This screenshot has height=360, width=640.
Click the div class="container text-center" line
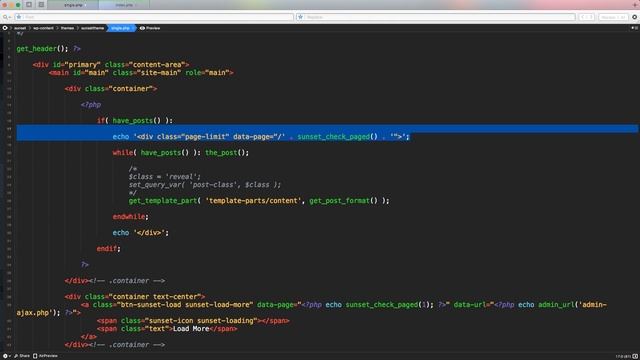[135, 297]
